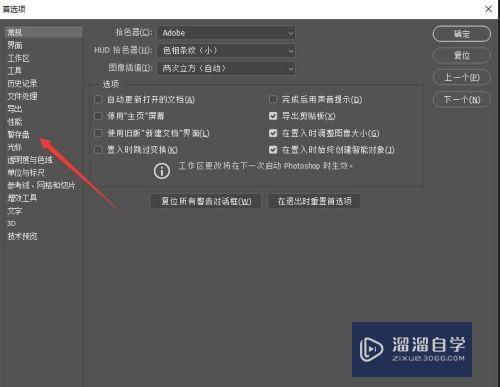Open the 参考线、网格和切片 category

coord(41,185)
